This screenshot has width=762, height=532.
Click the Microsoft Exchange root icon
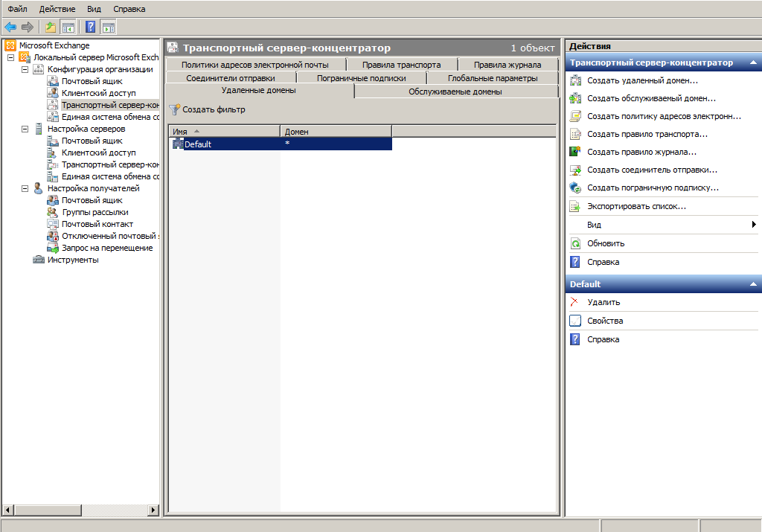(10, 45)
